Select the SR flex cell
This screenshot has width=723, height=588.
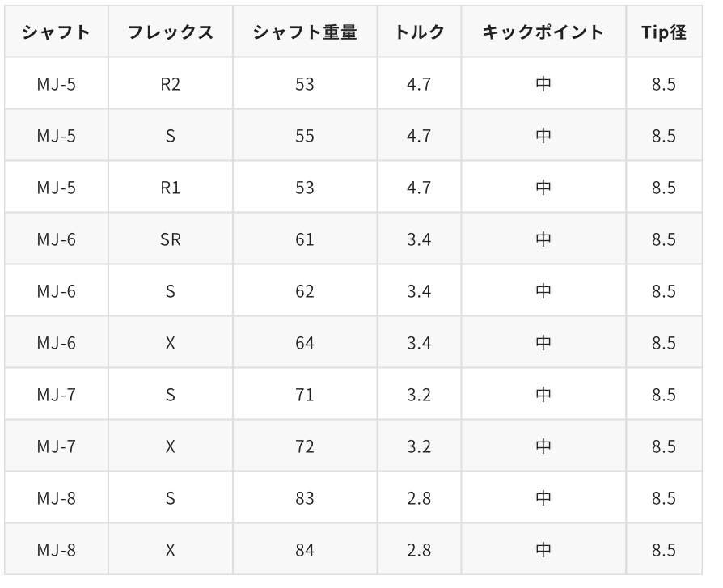(171, 239)
